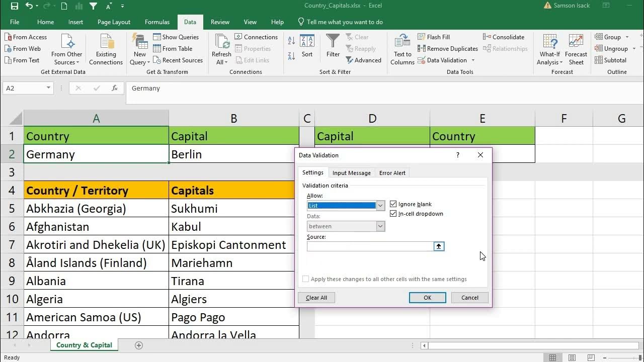Toggle the Filter funnel
Screen dimensions: 644x362
coord(333,46)
